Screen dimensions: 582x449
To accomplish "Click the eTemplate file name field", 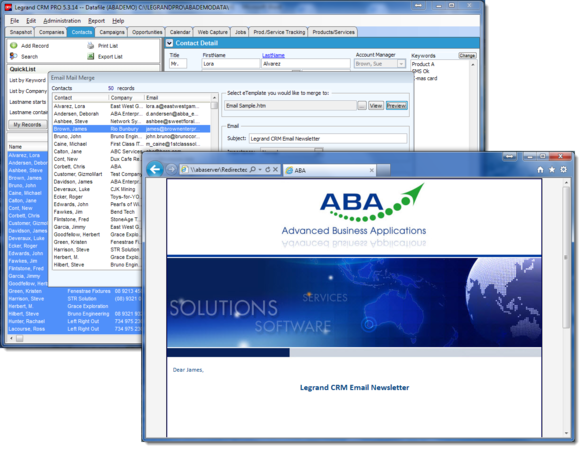I will [291, 106].
